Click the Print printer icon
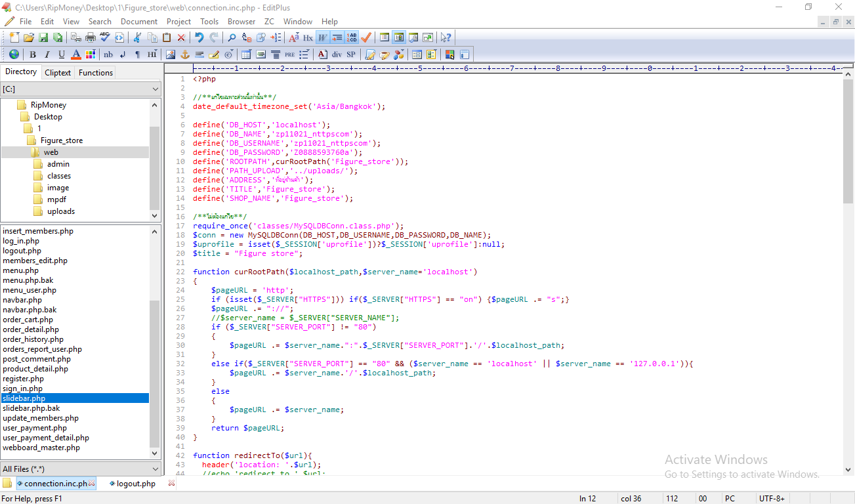 point(91,37)
